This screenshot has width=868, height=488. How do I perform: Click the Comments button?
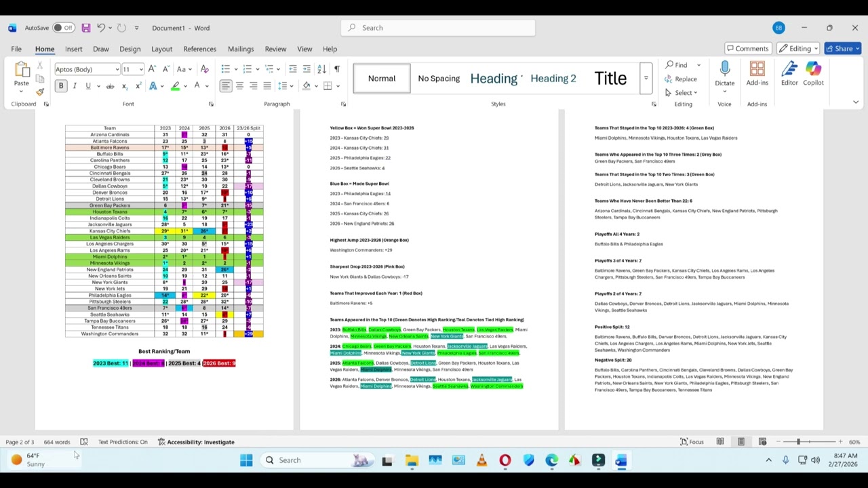(747, 49)
